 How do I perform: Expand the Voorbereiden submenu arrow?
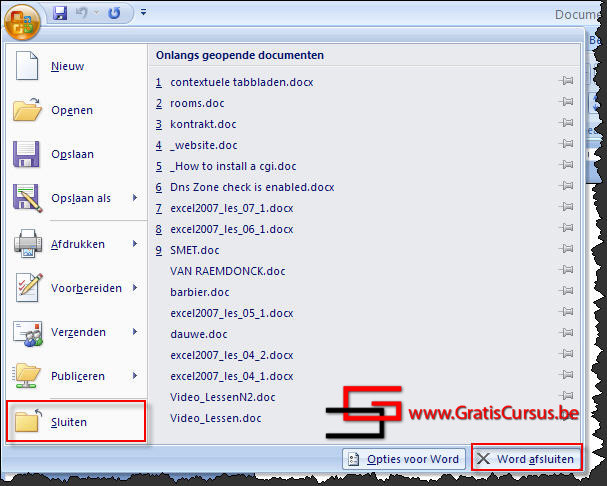135,288
